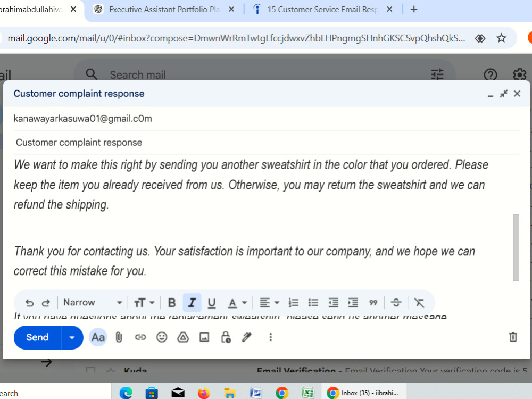The width and height of the screenshot is (532, 399).
Task: Switch to Executive Assistant Portfolio tab
Action: point(164,10)
